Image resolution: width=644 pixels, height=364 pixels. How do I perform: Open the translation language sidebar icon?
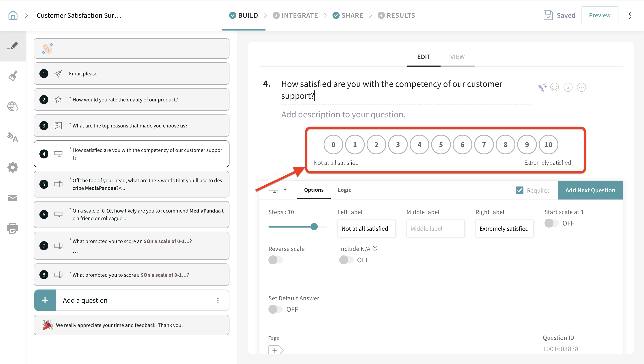[13, 137]
